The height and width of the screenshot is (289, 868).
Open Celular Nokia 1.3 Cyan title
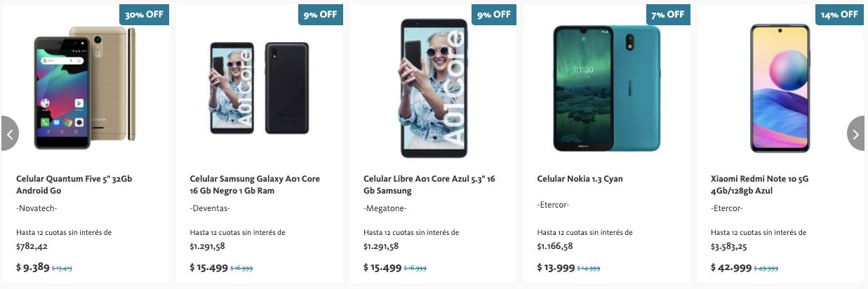580,179
